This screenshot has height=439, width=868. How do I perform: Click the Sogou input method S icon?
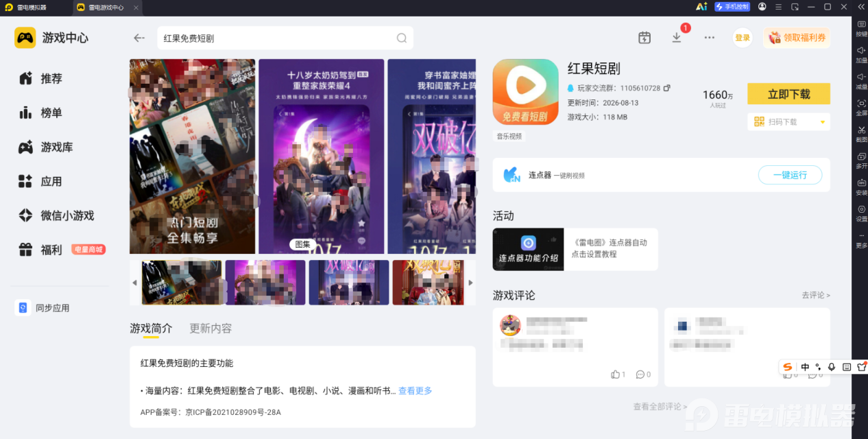click(788, 367)
